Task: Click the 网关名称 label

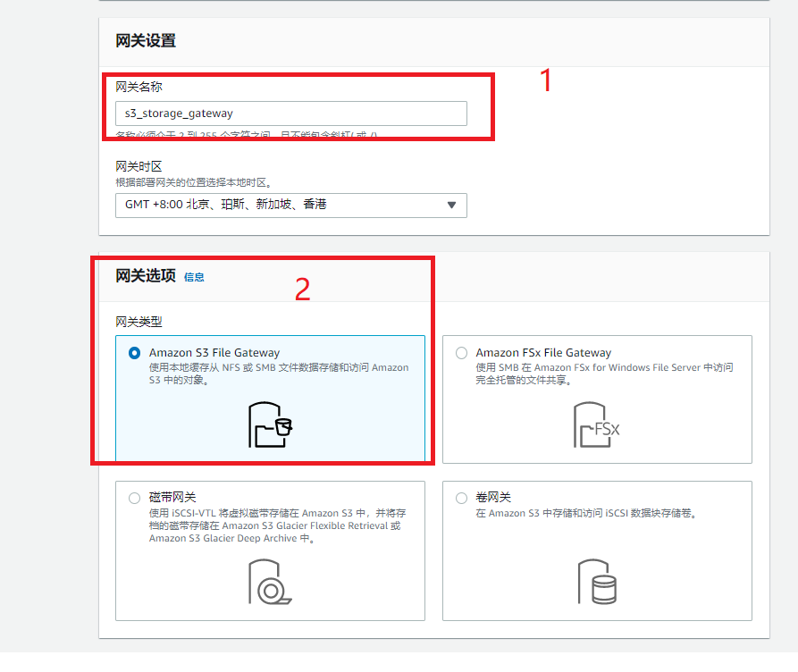Action: tap(139, 87)
